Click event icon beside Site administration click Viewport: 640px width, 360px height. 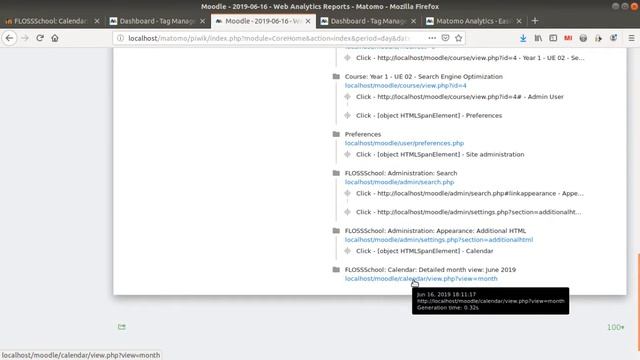click(347, 154)
